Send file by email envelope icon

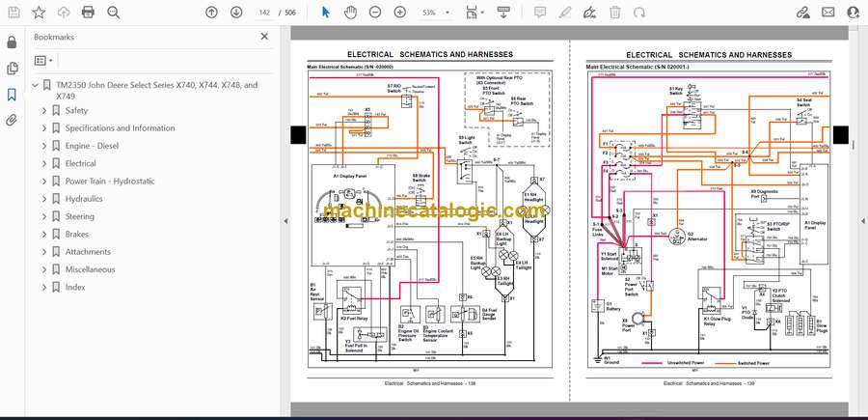(827, 13)
